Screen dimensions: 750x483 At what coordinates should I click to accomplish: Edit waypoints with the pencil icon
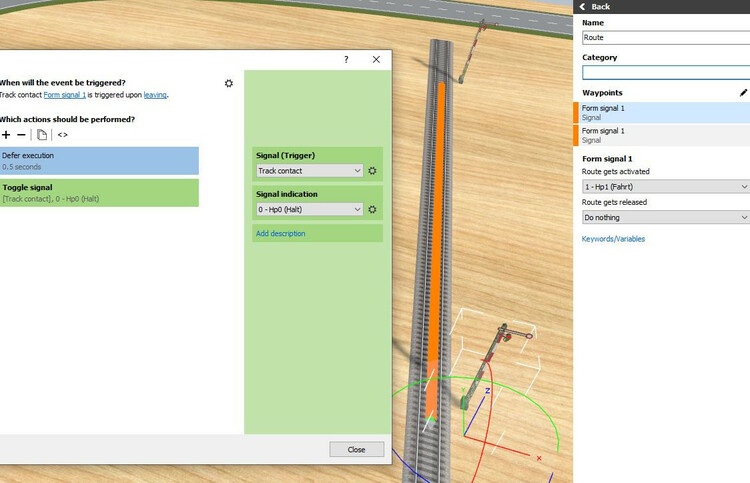pos(743,92)
